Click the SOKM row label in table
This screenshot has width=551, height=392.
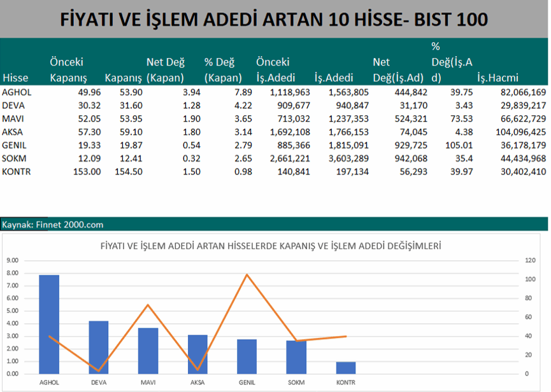[x=14, y=158]
